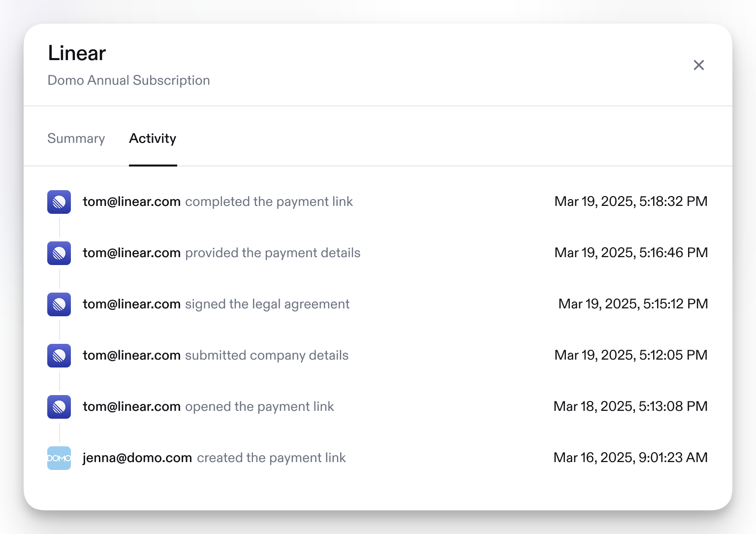Click Linear icon beside completed payment link
This screenshot has width=756, height=534.
click(59, 202)
